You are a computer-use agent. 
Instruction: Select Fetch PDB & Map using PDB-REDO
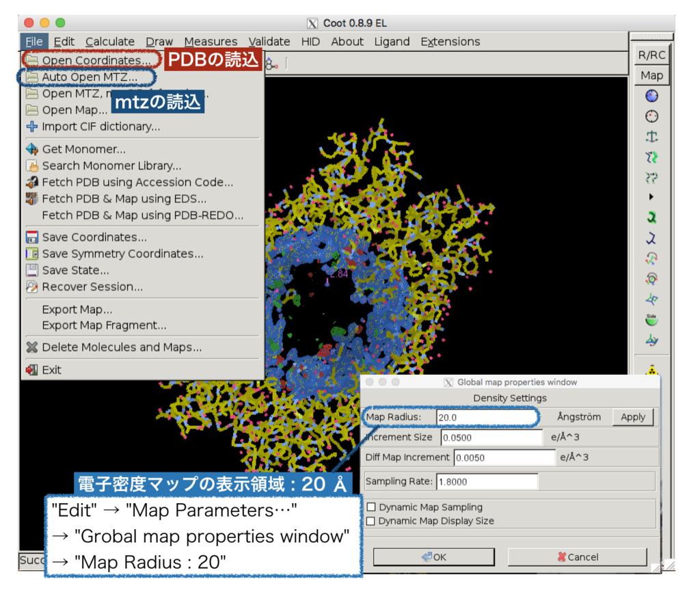(142, 215)
